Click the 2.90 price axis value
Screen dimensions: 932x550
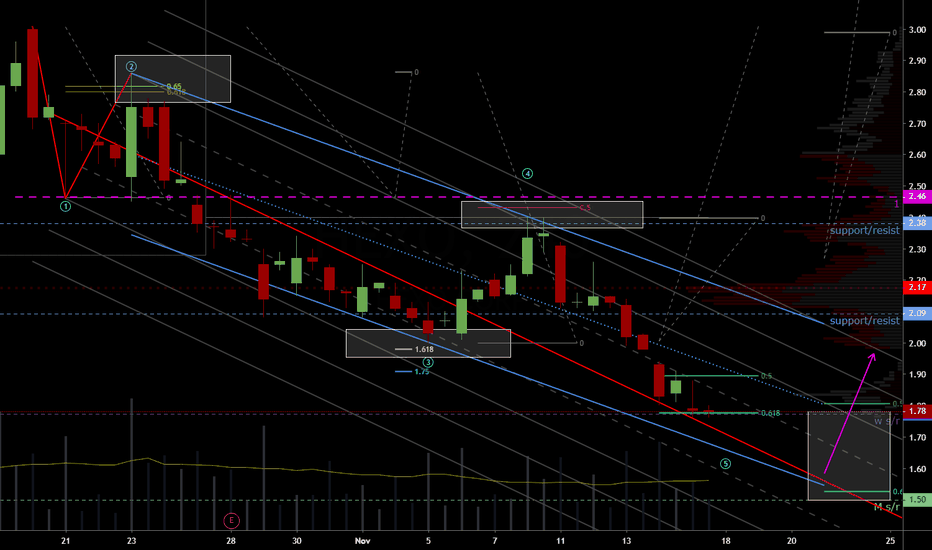917,61
